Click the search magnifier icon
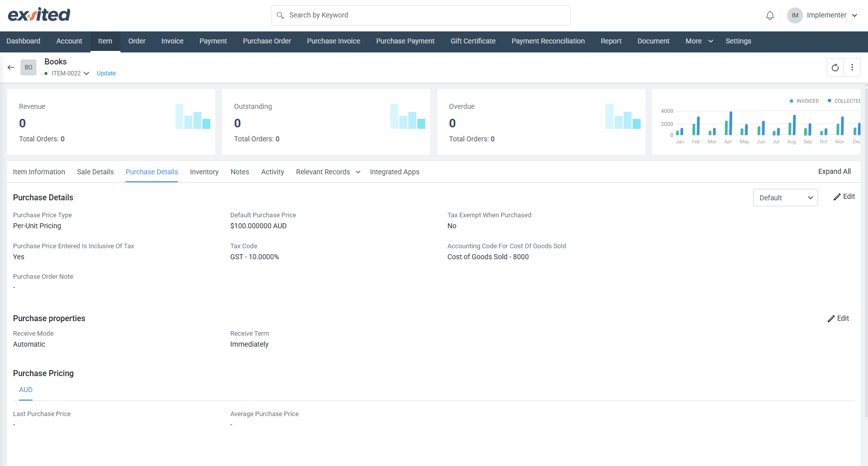This screenshot has height=466, width=868. click(280, 15)
